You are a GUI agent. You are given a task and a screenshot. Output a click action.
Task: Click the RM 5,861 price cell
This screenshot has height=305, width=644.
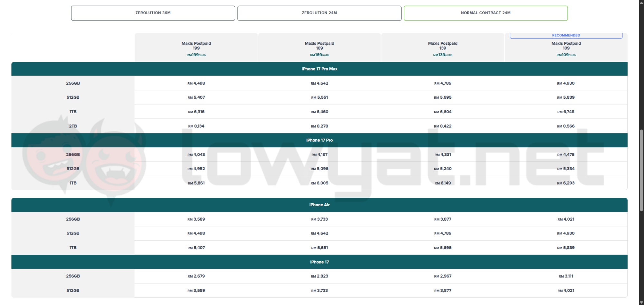coord(196,183)
